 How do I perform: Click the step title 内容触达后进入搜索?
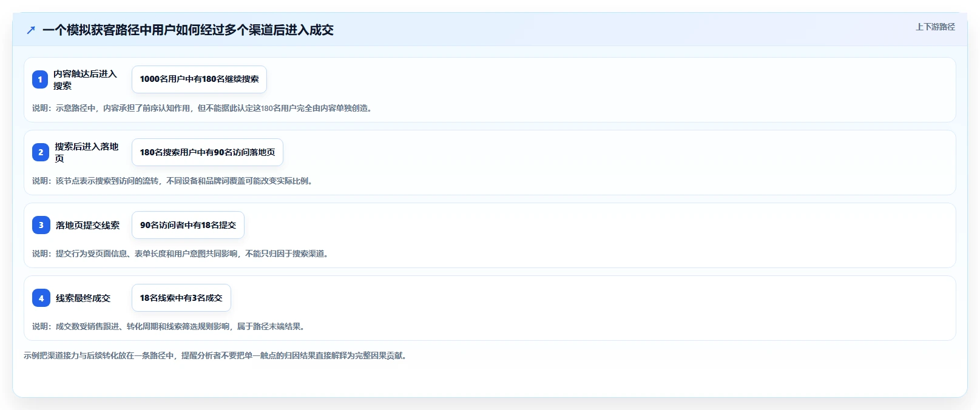(x=85, y=79)
